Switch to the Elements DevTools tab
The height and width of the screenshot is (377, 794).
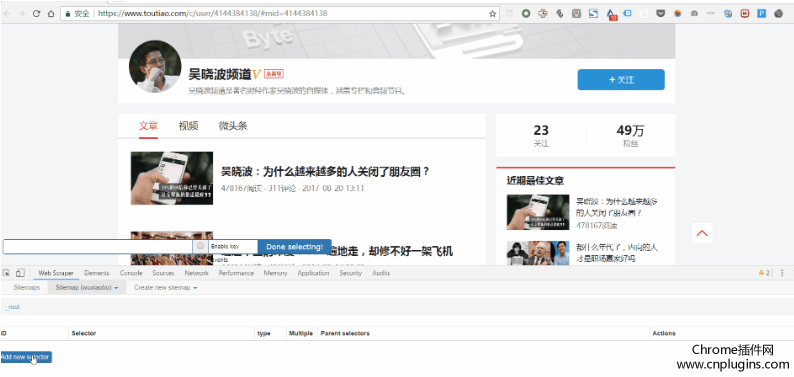97,273
